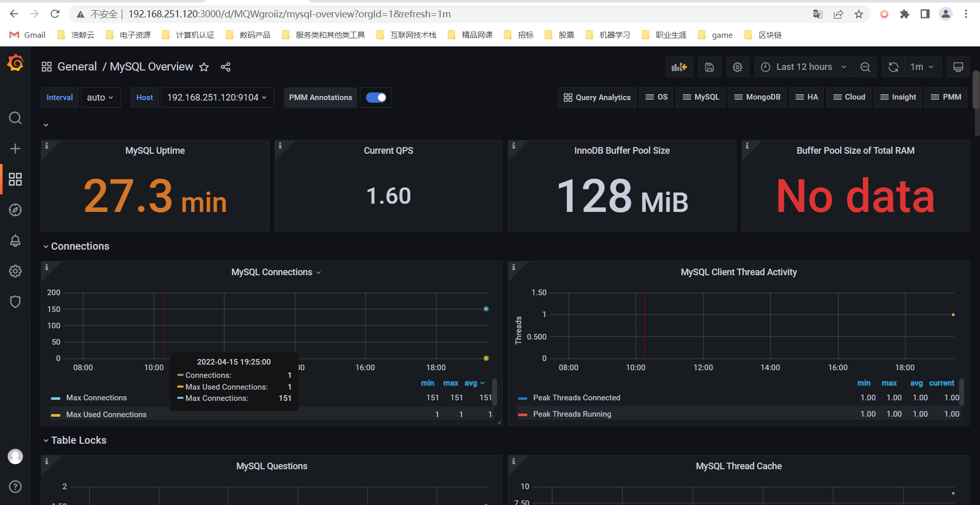Image resolution: width=980 pixels, height=505 pixels.
Task: Open the Configuration gear in sidebar
Action: tap(15, 271)
